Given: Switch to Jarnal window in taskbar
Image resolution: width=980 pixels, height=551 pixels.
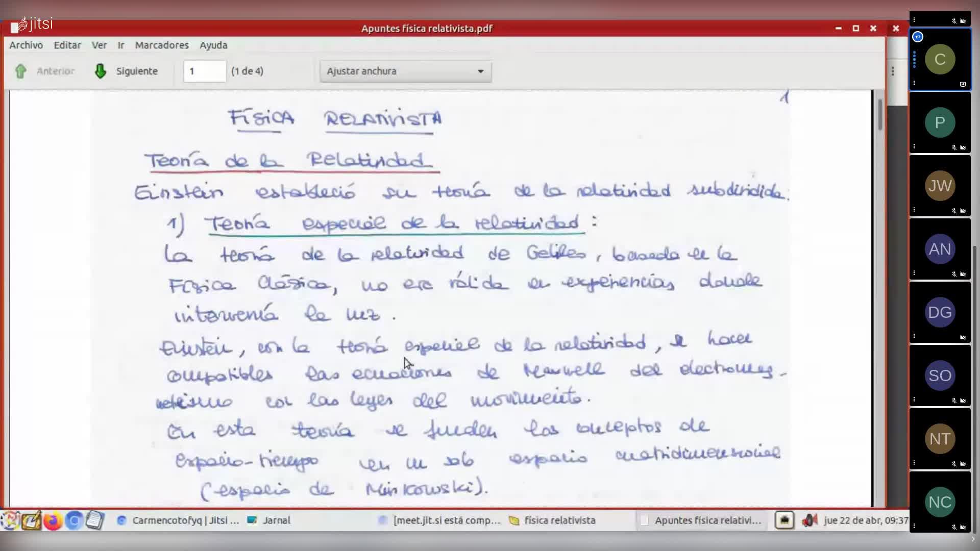Looking at the screenshot, I should (276, 520).
